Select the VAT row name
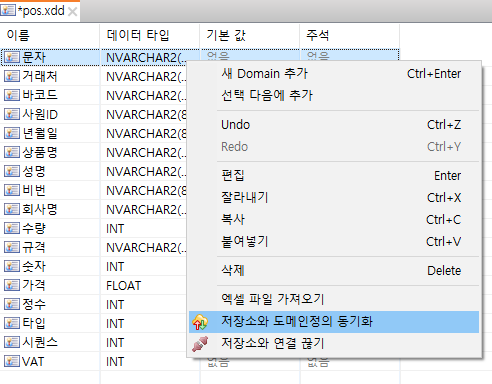The height and width of the screenshot is (384, 492). [x=33, y=361]
